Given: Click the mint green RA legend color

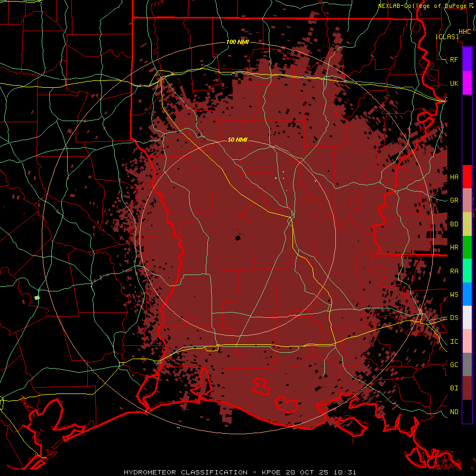Looking at the screenshot, I should (x=467, y=271).
